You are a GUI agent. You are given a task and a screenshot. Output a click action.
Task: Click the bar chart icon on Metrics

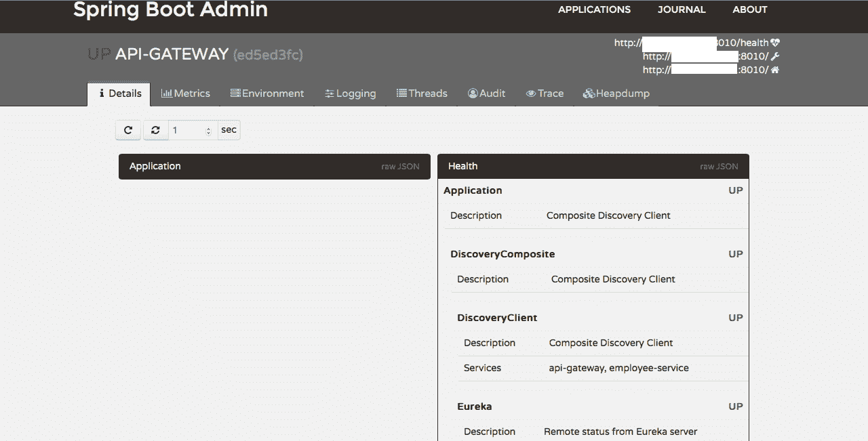tap(167, 93)
